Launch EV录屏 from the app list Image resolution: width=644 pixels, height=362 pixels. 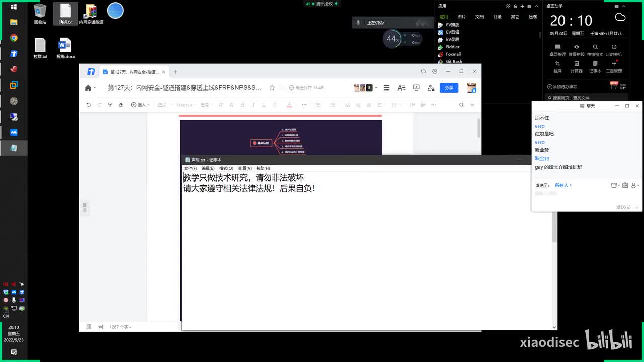tap(448, 39)
